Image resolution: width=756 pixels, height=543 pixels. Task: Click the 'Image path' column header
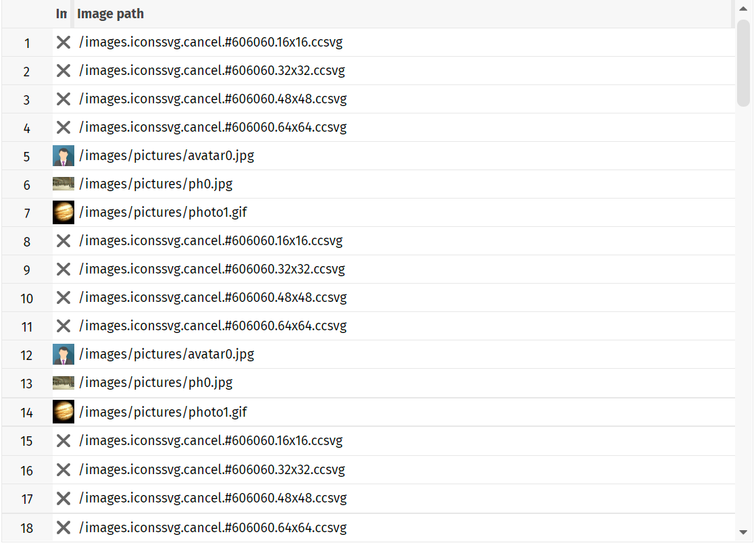pyautogui.click(x=110, y=14)
